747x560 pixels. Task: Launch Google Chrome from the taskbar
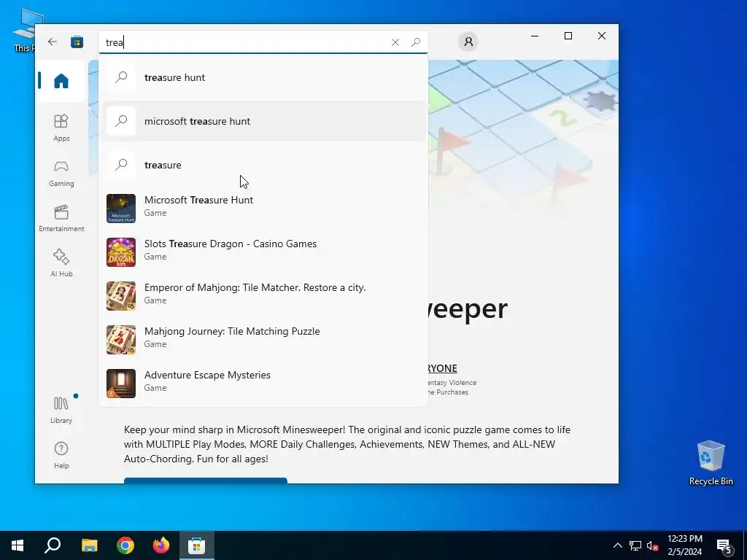pyautogui.click(x=125, y=545)
